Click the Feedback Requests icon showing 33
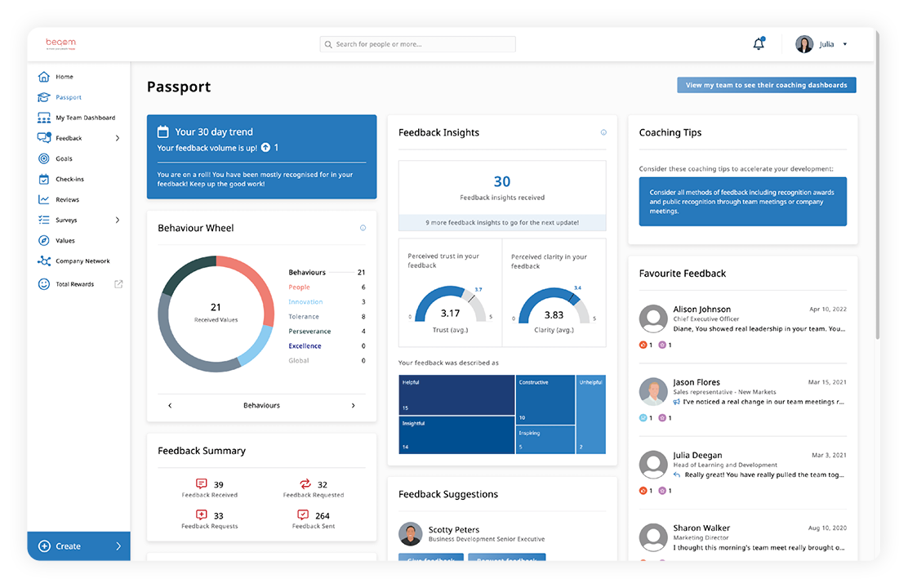 [201, 514]
